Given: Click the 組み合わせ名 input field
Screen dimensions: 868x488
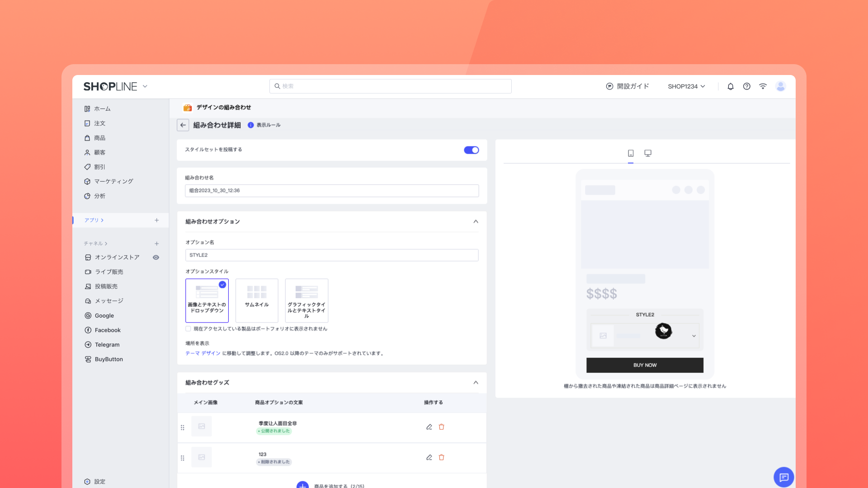Looking at the screenshot, I should [x=331, y=191].
